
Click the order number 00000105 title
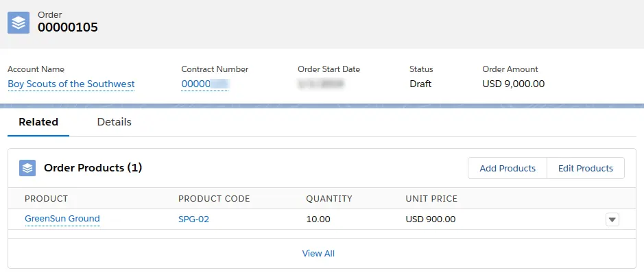68,27
